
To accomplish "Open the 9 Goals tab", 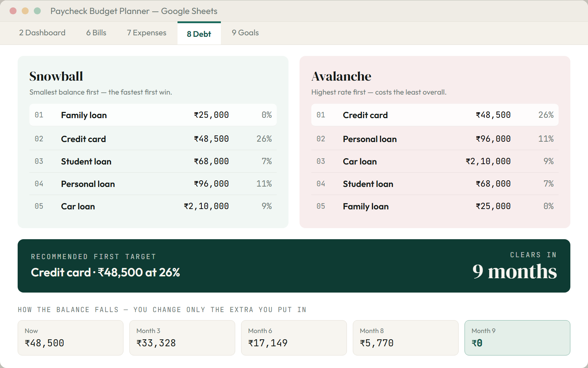I will [245, 33].
